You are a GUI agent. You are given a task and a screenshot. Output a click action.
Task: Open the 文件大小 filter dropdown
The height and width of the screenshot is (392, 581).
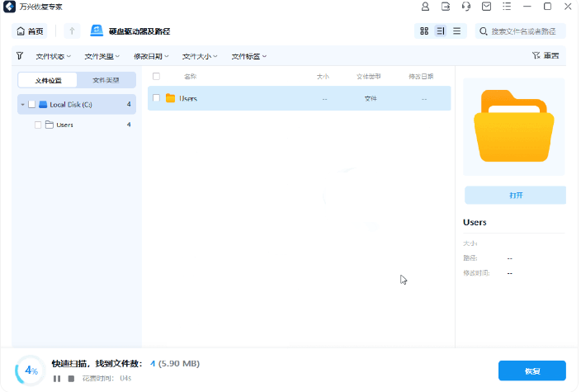200,56
